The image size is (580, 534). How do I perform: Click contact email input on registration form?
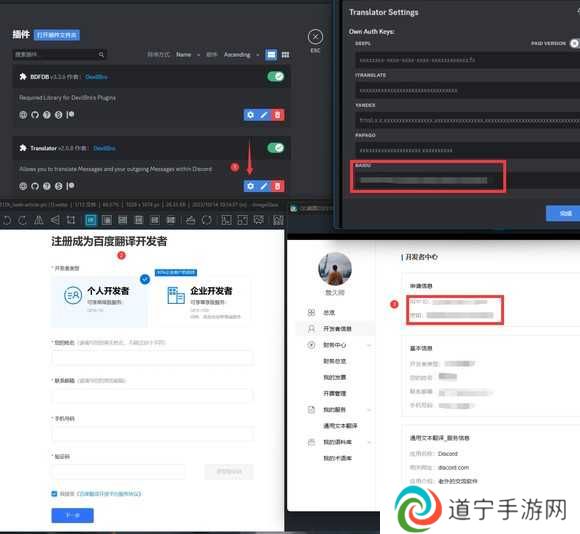[x=152, y=395]
